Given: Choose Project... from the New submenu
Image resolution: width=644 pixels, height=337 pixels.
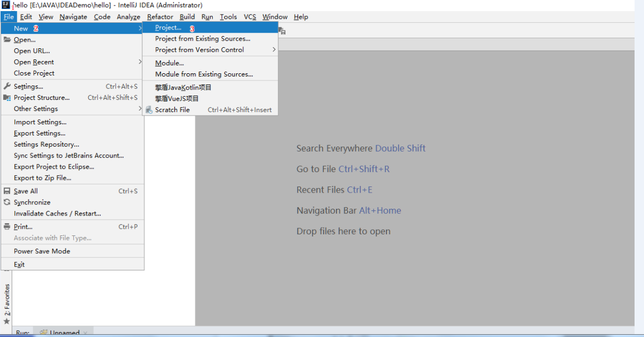Looking at the screenshot, I should pyautogui.click(x=210, y=28).
